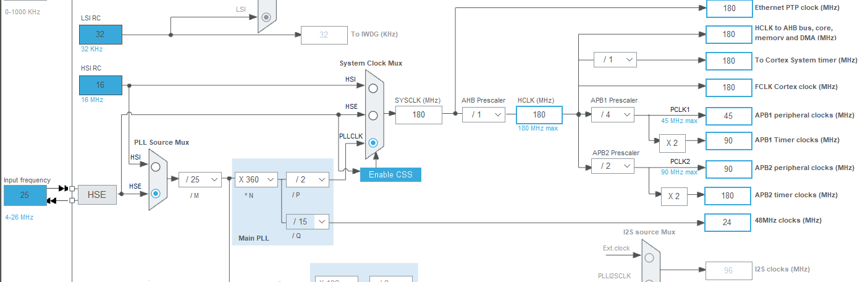The width and height of the screenshot is (868, 282).
Task: Select PLLCLK in System Clock Mux
Action: pos(373,142)
